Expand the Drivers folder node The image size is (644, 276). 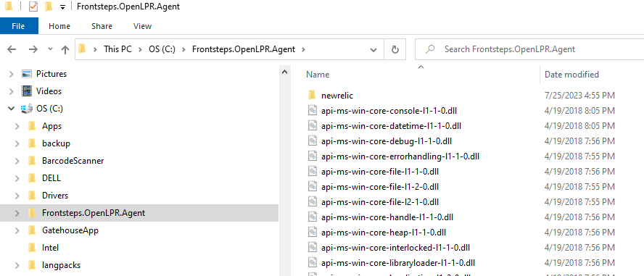17,195
